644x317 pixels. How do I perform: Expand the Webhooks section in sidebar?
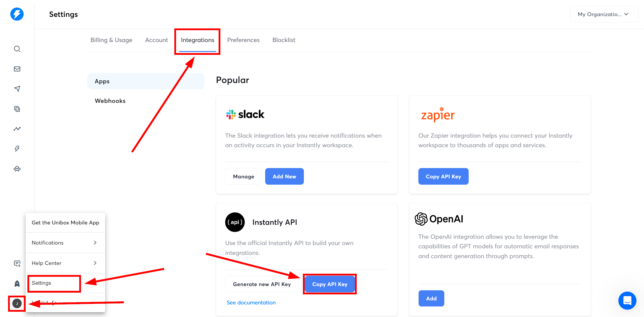(x=110, y=100)
